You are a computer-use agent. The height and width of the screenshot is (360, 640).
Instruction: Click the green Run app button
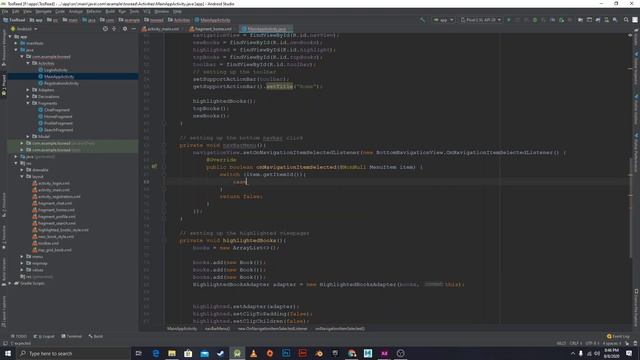click(x=509, y=20)
